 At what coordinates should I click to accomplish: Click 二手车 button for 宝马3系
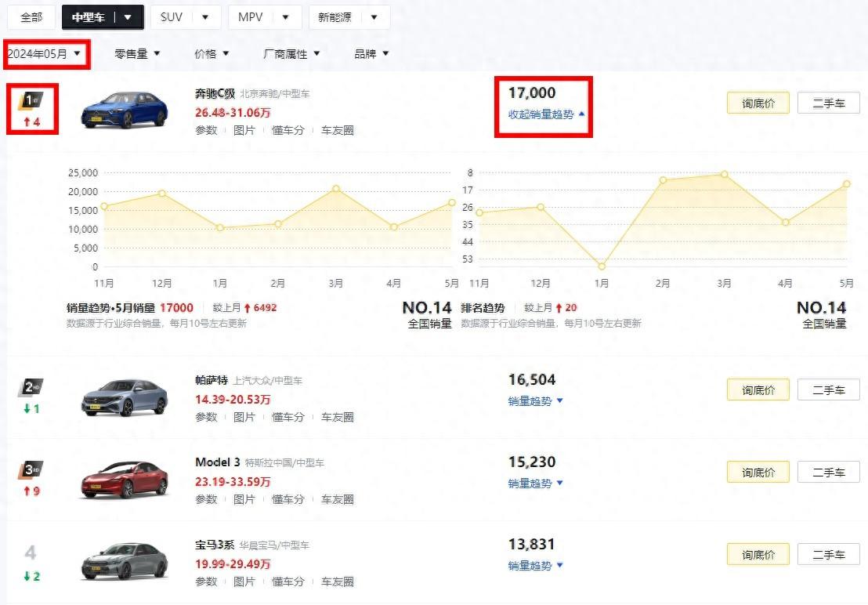(828, 554)
